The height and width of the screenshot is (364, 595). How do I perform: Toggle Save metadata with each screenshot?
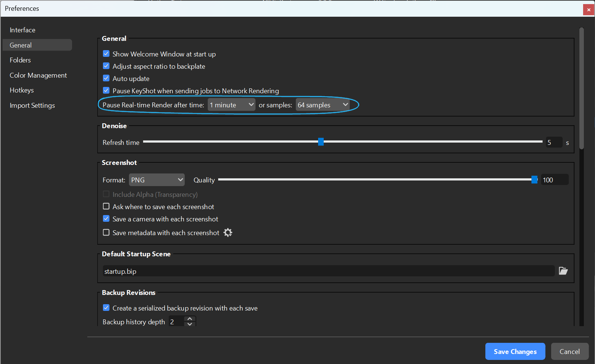tap(106, 232)
